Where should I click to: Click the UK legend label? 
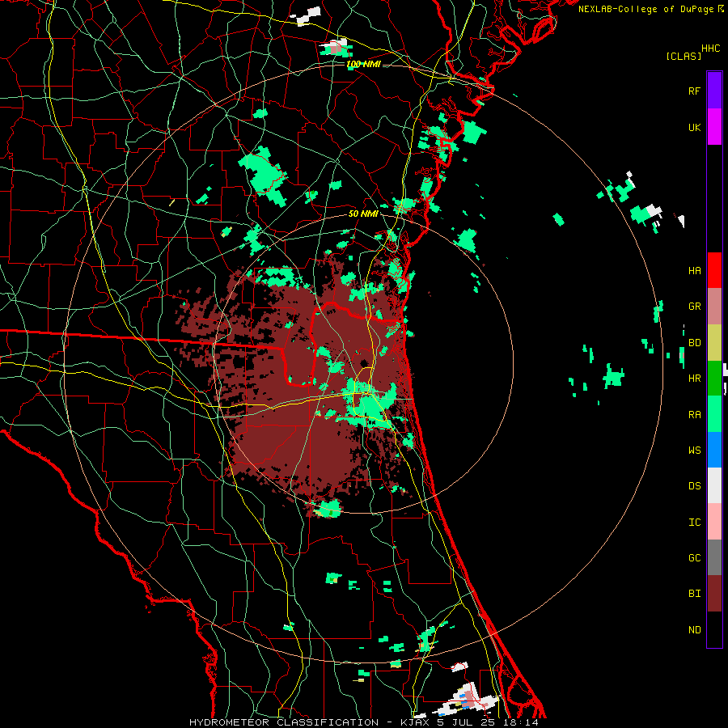[694, 128]
